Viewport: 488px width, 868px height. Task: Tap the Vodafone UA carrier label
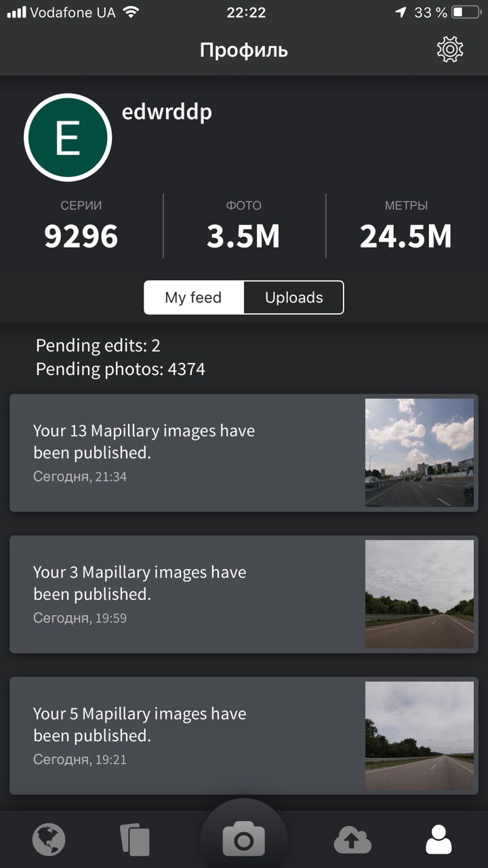point(73,12)
